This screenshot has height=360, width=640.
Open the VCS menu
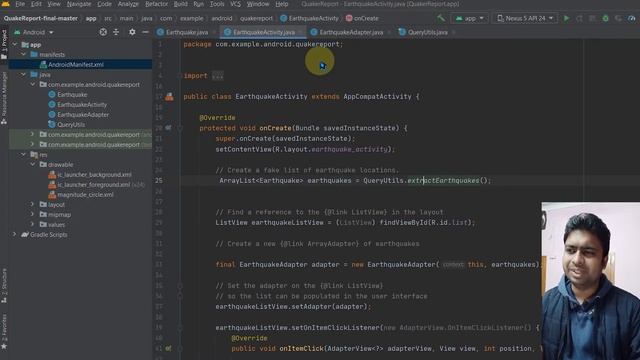click(236, 4)
